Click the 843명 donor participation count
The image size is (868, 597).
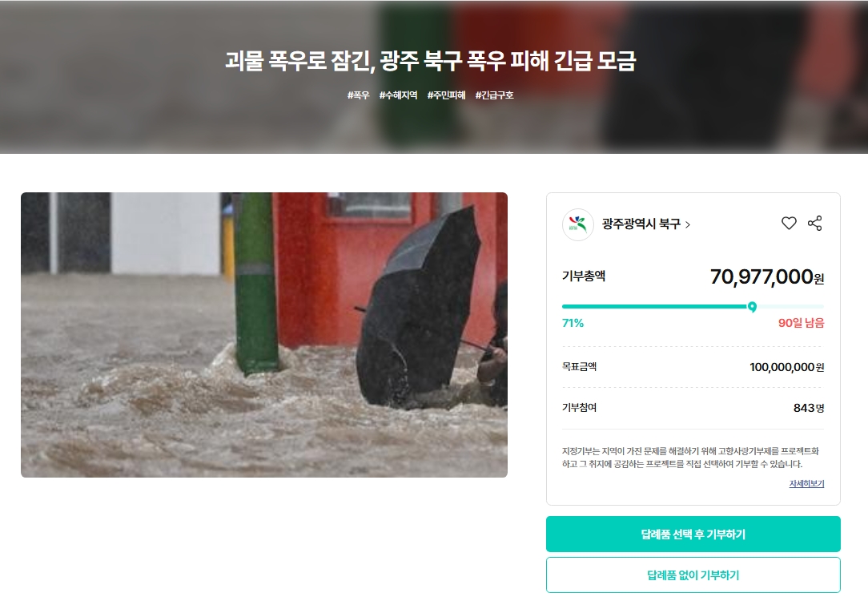click(809, 408)
